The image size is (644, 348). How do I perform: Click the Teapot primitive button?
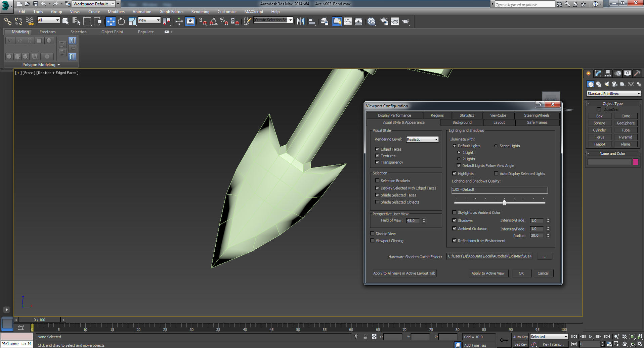click(599, 144)
